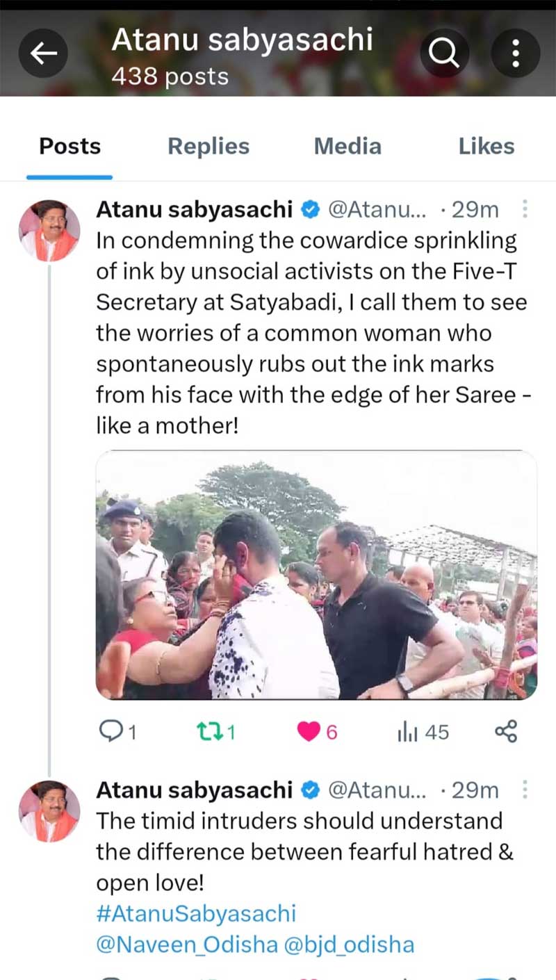Image resolution: width=556 pixels, height=980 pixels.
Task: Open second post's three-dot more options
Action: pos(525,790)
